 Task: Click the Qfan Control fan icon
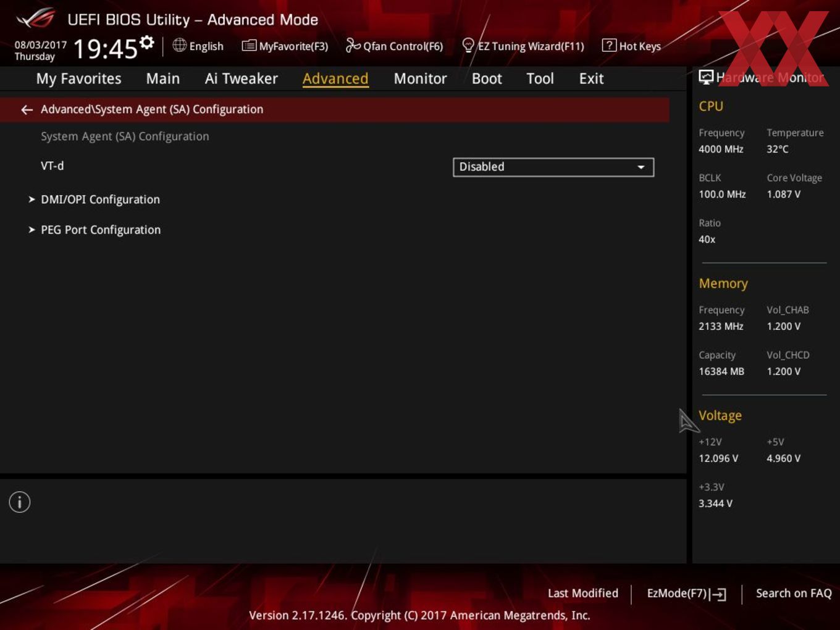click(x=353, y=45)
